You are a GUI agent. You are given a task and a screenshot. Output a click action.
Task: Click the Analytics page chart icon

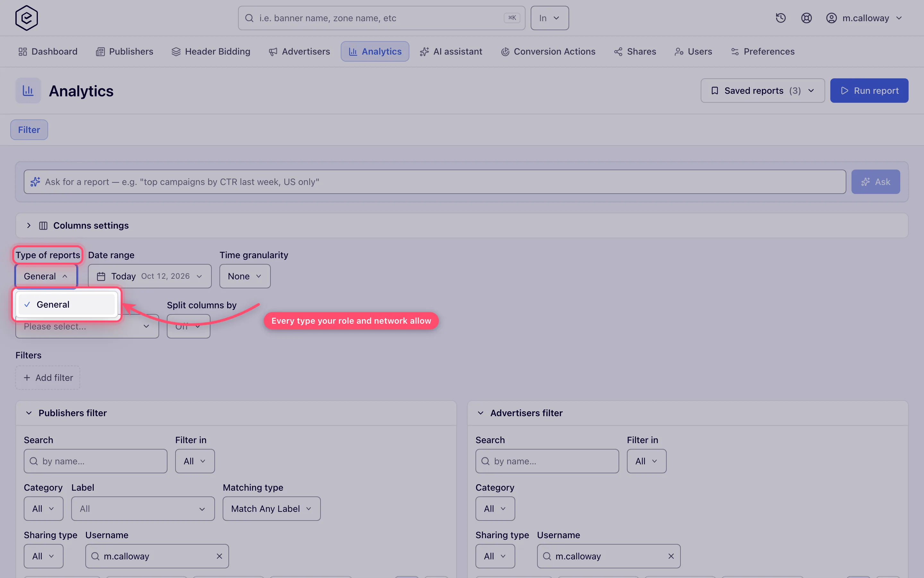[x=28, y=91]
